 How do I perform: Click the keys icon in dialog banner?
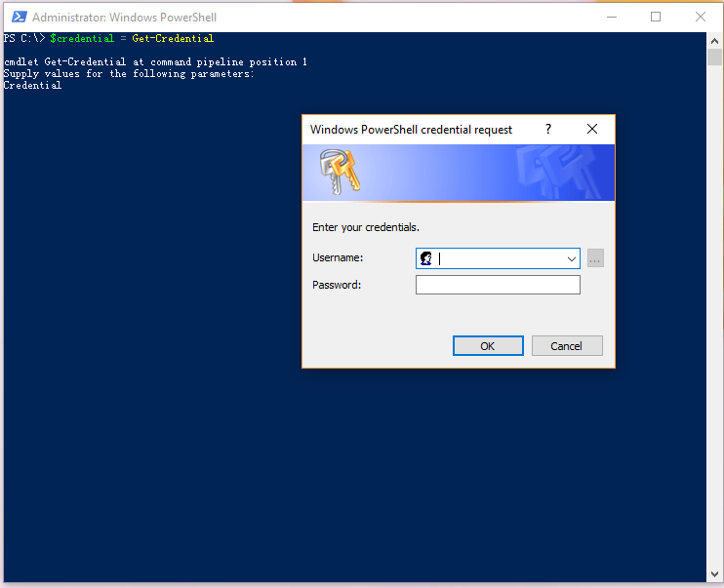click(339, 173)
